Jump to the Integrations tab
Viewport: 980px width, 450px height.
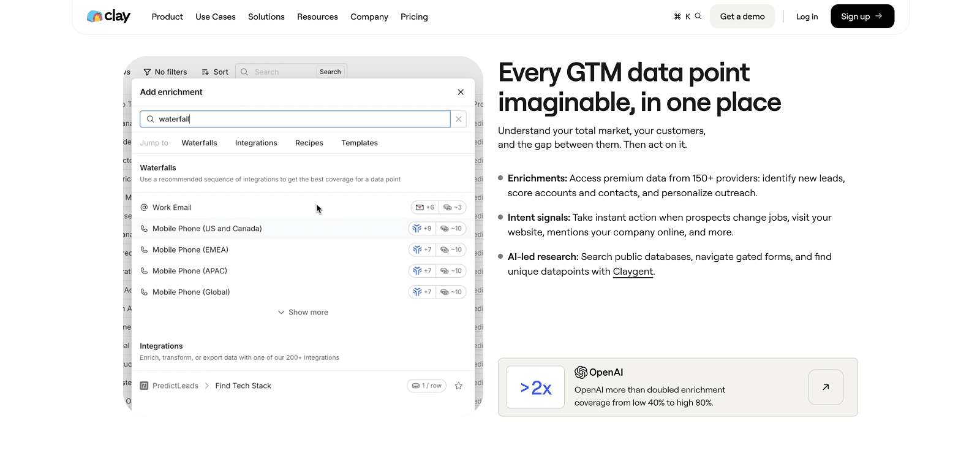coord(256,143)
